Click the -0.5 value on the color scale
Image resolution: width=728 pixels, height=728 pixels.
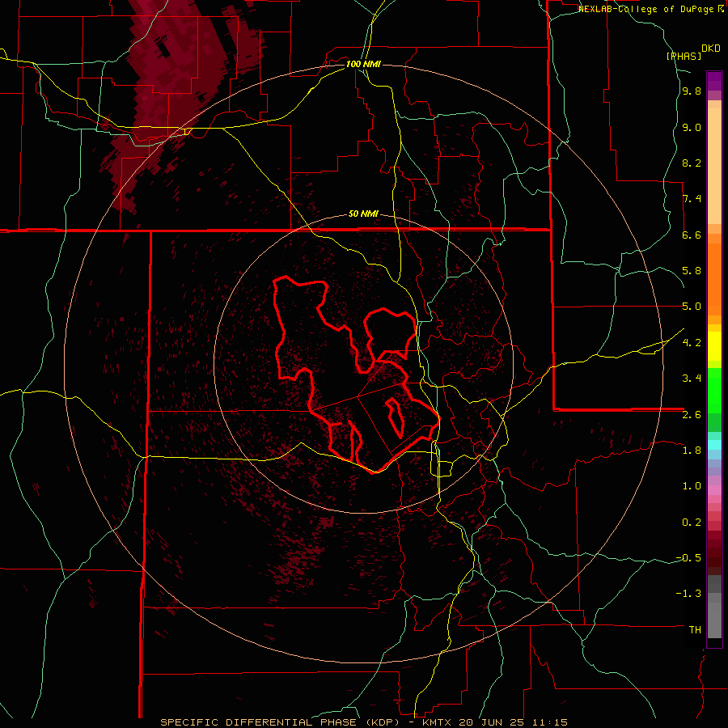(x=688, y=558)
